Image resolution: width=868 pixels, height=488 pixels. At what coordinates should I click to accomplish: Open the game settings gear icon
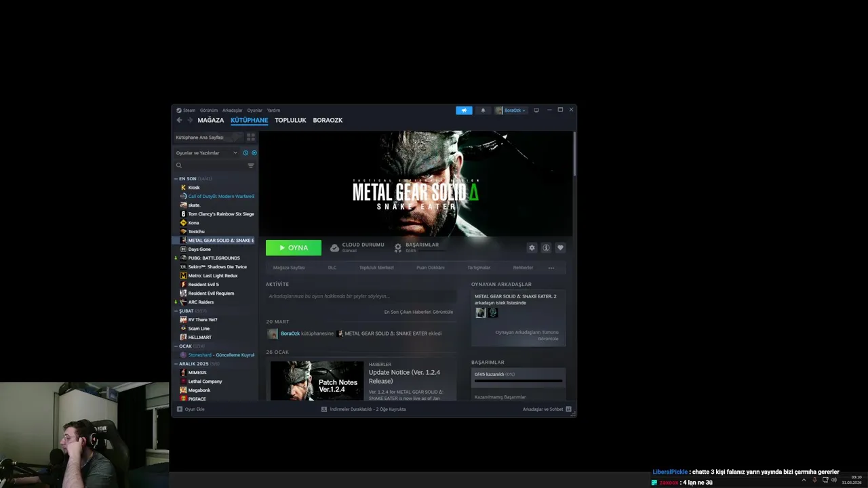(x=532, y=248)
